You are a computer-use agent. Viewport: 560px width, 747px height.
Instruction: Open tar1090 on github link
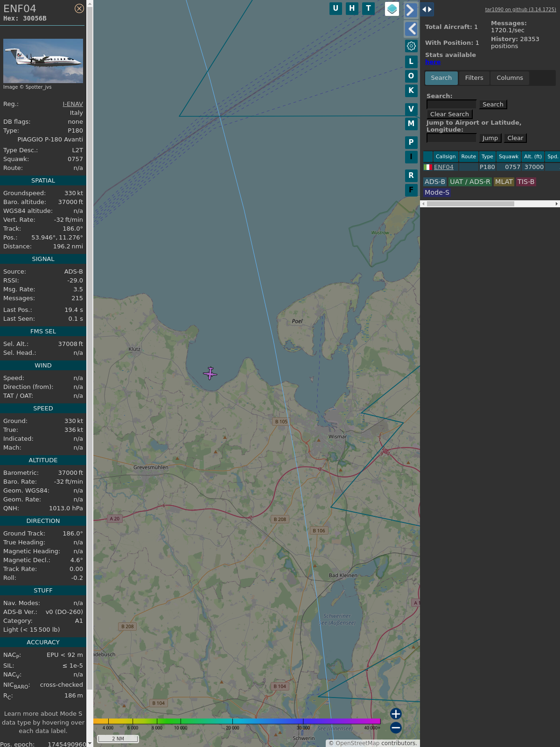[520, 9]
